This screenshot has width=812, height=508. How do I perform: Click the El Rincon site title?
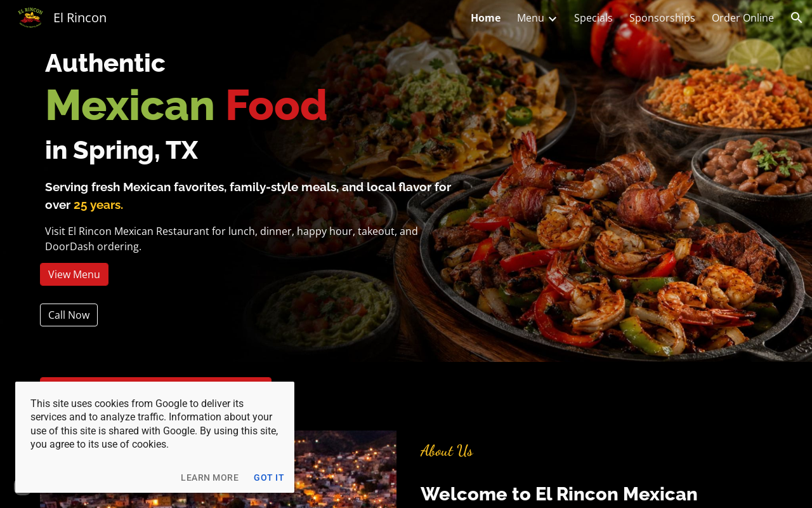click(x=80, y=18)
